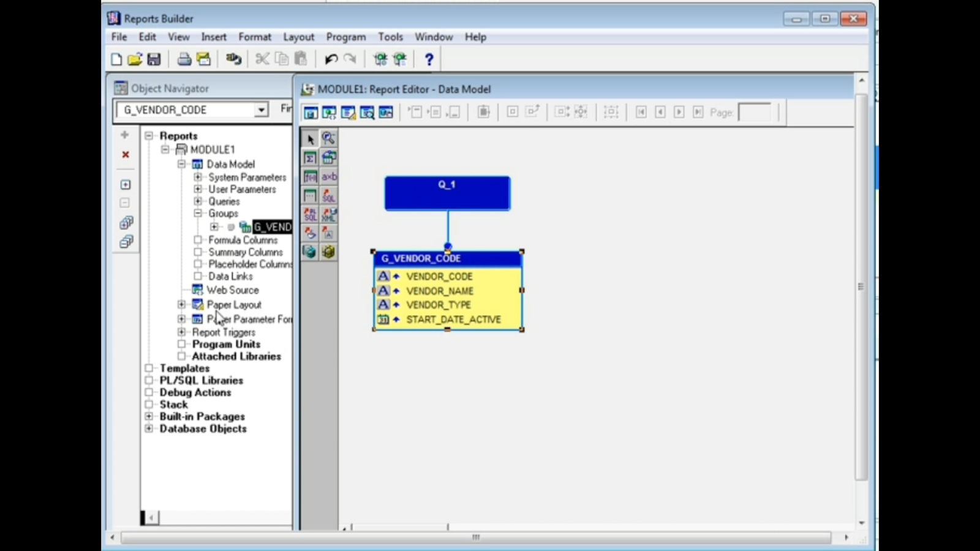Screen dimensions: 980x551
Task: Pick the Formula Column tool
Action: (x=310, y=176)
